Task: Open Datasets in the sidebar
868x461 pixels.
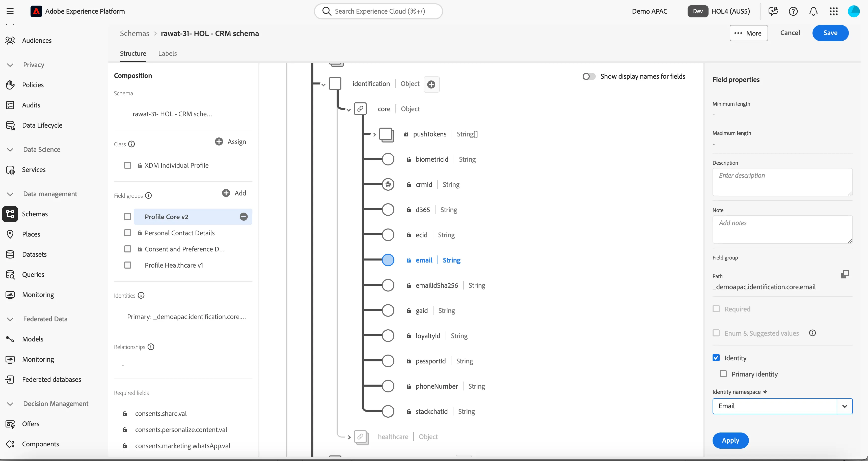Action: [x=34, y=254]
